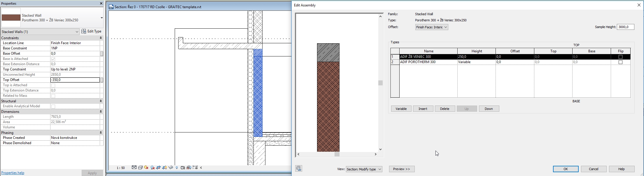Collapse the Constraints section
The image size is (644, 176).
[x=101, y=38]
